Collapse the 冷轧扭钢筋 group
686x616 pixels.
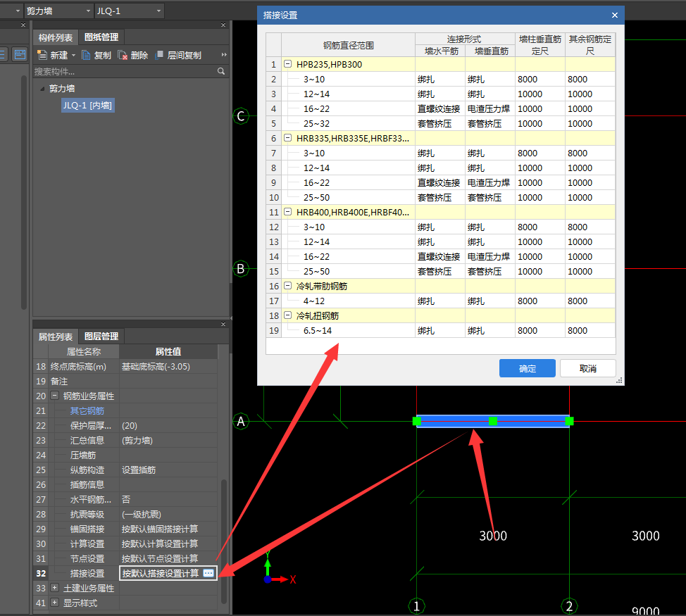(287, 315)
